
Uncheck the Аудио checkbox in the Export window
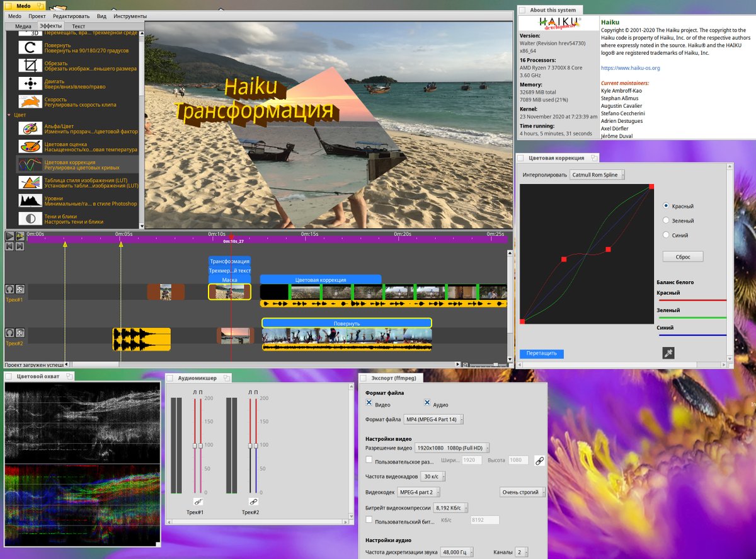427,403
